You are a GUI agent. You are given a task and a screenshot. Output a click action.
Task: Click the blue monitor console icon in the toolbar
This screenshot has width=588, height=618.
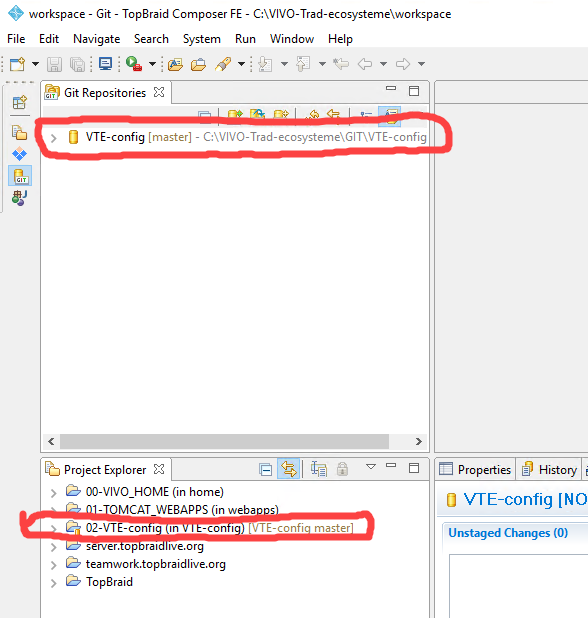(x=105, y=63)
